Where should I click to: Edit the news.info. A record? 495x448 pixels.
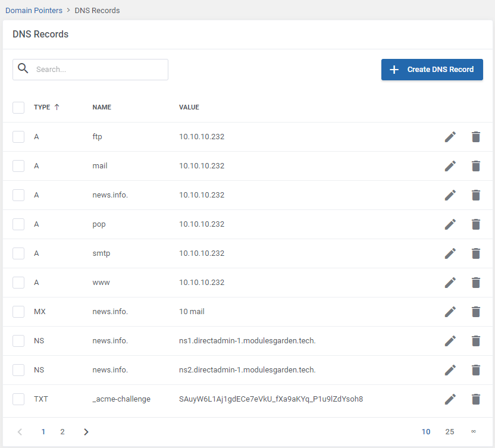pos(450,195)
